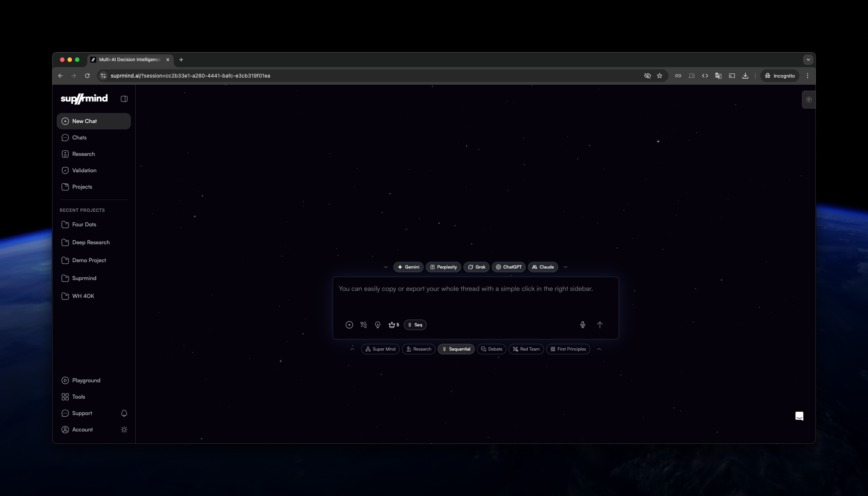Open the chat support widget icon
Image resolution: width=868 pixels, height=496 pixels.
tap(799, 416)
